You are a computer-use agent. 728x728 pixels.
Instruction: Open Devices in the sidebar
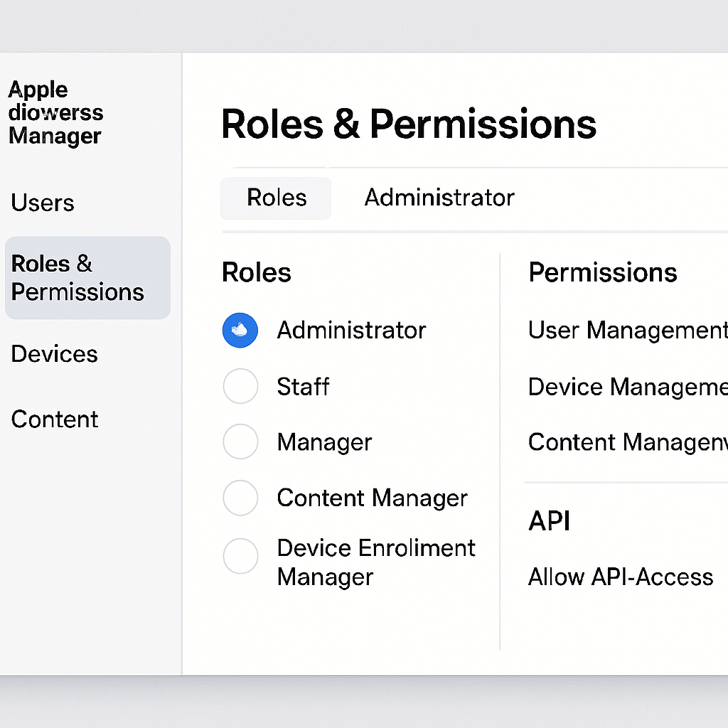(54, 354)
